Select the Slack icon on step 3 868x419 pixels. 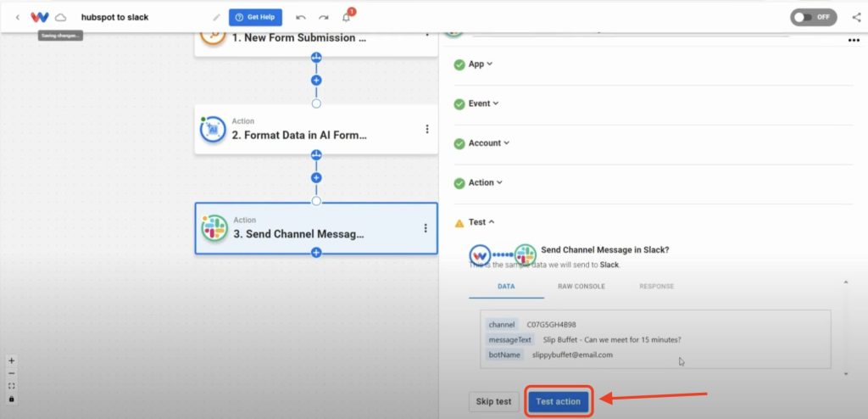(x=214, y=228)
